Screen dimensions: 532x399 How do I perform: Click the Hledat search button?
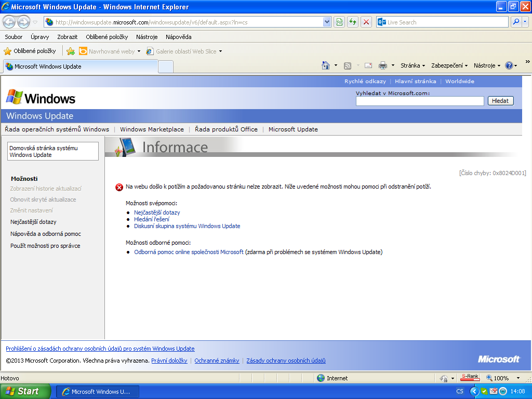pos(500,101)
